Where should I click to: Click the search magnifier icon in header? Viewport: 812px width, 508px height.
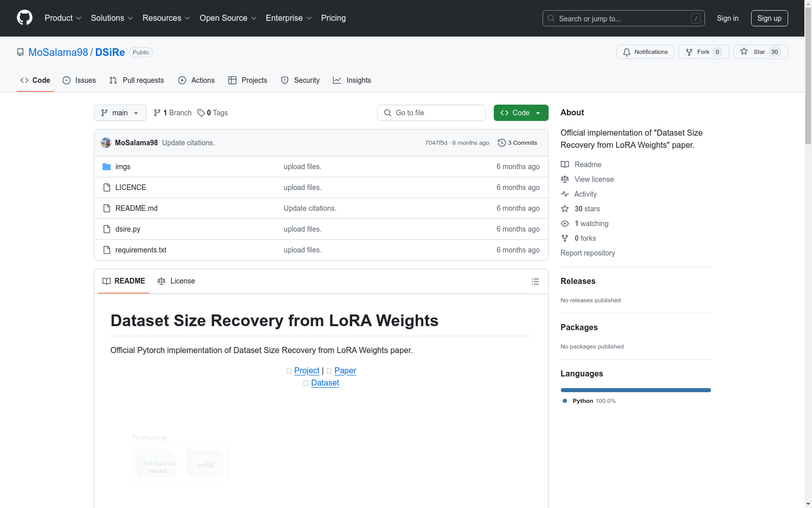click(551, 18)
